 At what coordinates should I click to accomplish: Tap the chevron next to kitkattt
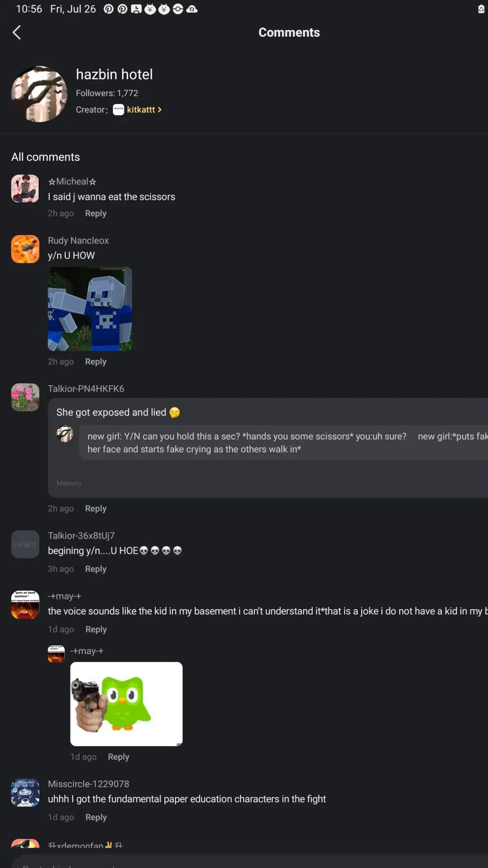pyautogui.click(x=160, y=110)
